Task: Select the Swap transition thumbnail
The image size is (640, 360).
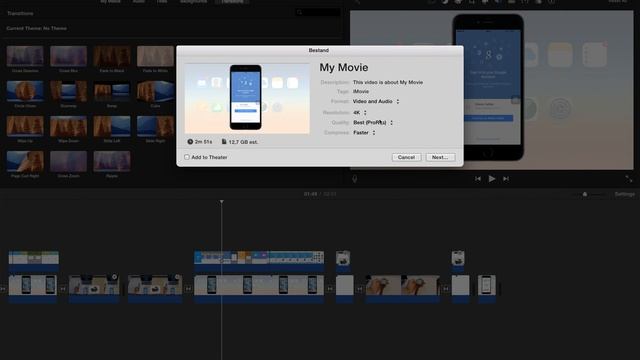Action: tap(112, 91)
